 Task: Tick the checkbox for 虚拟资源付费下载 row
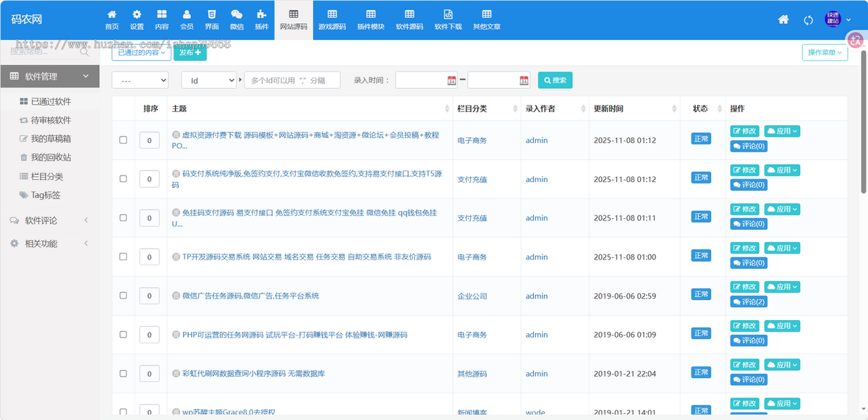tap(123, 140)
